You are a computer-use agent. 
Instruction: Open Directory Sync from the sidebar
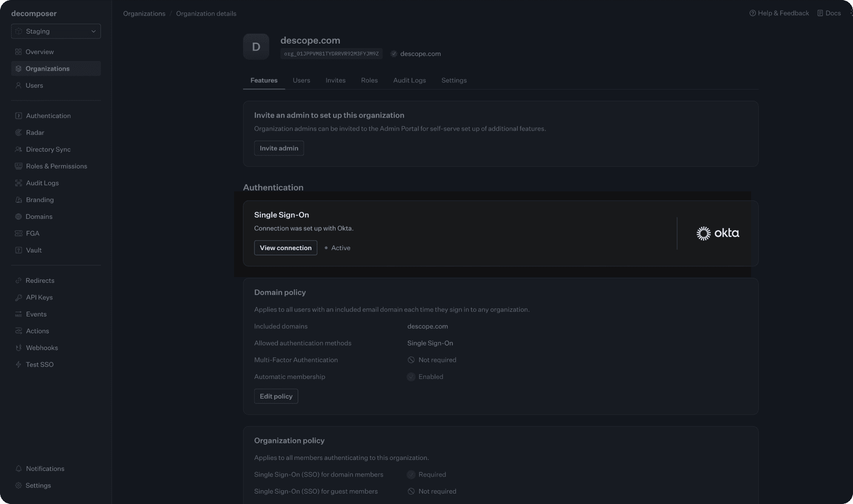click(x=18, y=149)
